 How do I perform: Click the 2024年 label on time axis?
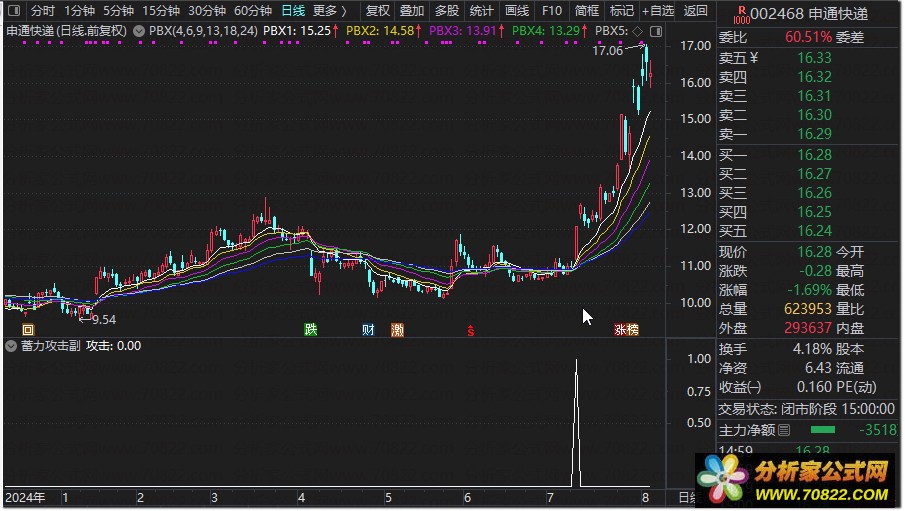[25, 498]
